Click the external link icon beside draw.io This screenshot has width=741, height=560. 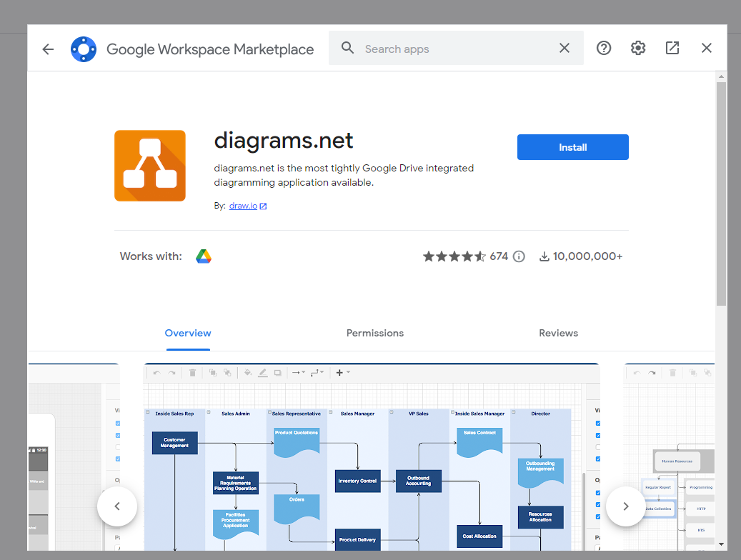pyautogui.click(x=263, y=206)
